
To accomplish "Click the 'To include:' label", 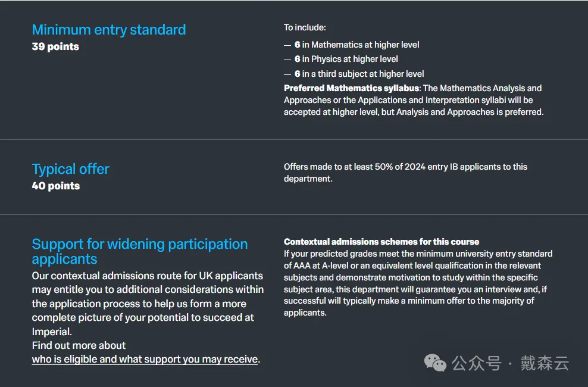I will point(305,27).
